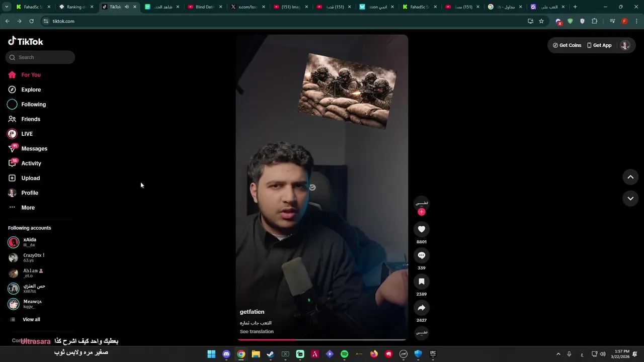The height and width of the screenshot is (362, 644).
Task: Go to previous video with up arrow
Action: 630,177
